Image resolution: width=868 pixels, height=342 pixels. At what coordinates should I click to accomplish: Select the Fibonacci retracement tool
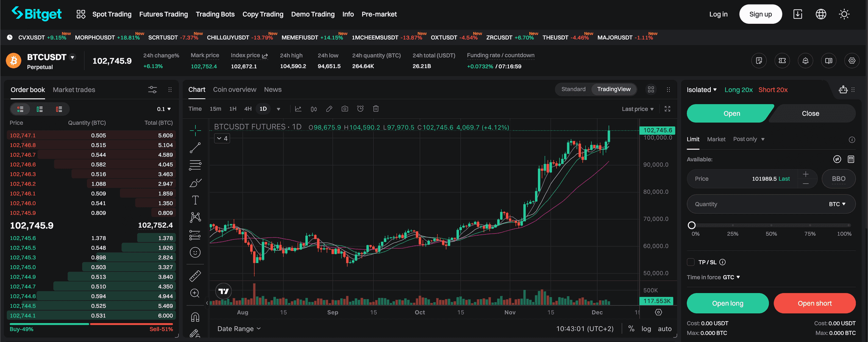point(195,165)
